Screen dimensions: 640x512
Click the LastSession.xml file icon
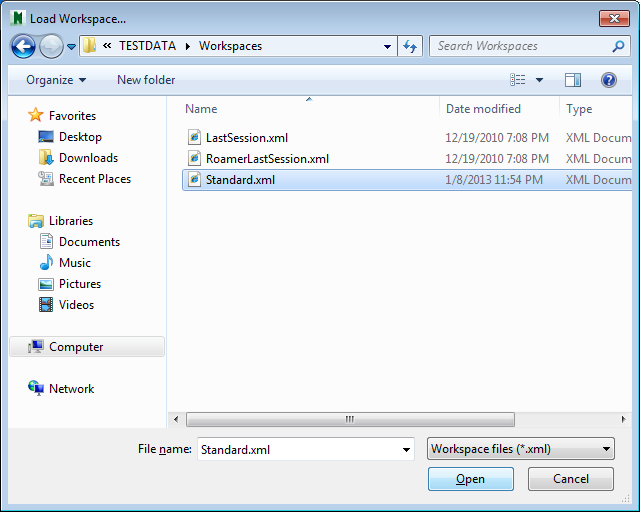(194, 137)
